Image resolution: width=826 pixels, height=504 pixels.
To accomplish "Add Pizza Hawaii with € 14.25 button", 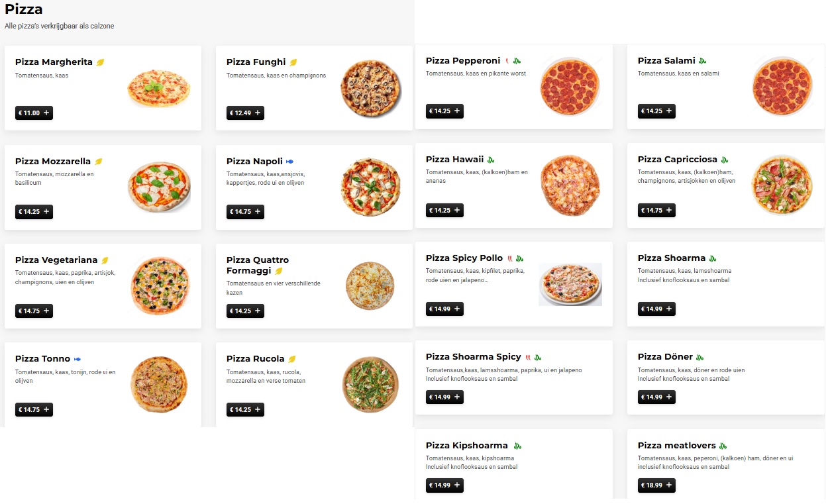I will (x=444, y=211).
